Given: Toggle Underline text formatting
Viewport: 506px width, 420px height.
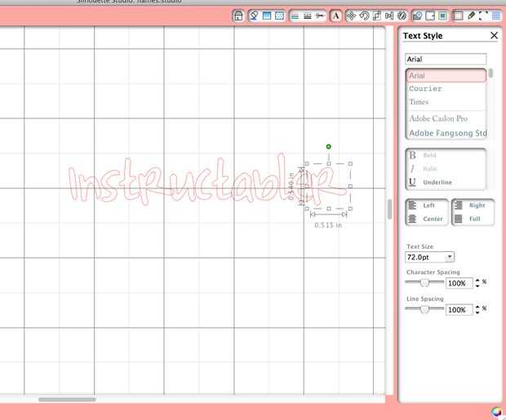Looking at the screenshot, I should pos(430,182).
